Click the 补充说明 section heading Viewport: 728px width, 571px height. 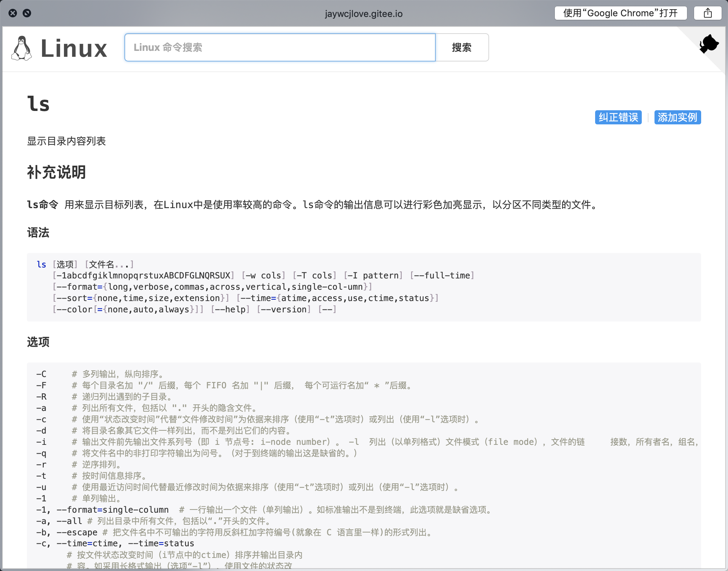click(x=57, y=172)
